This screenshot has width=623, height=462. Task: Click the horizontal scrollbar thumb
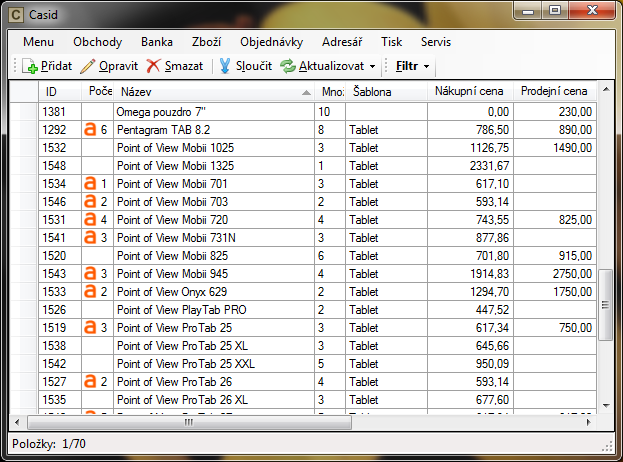pos(189,422)
